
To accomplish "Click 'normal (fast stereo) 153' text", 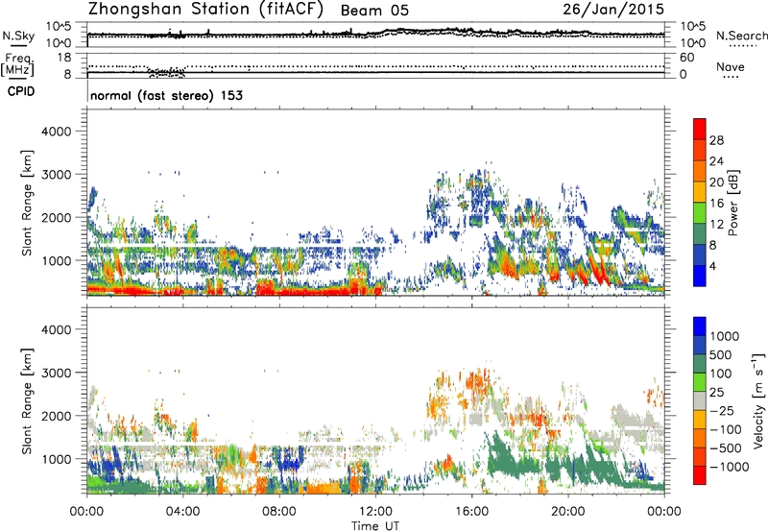I will (166, 95).
